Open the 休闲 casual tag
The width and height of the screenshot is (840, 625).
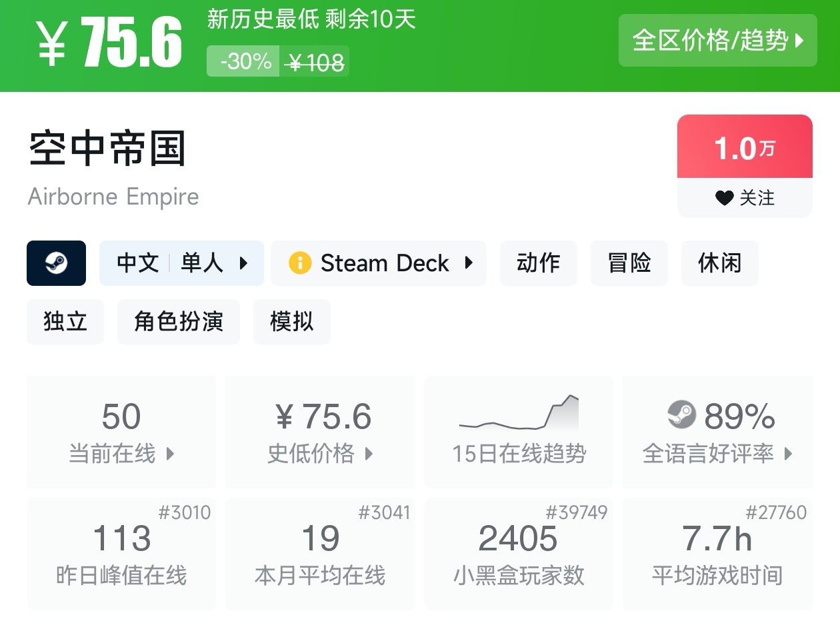719,263
